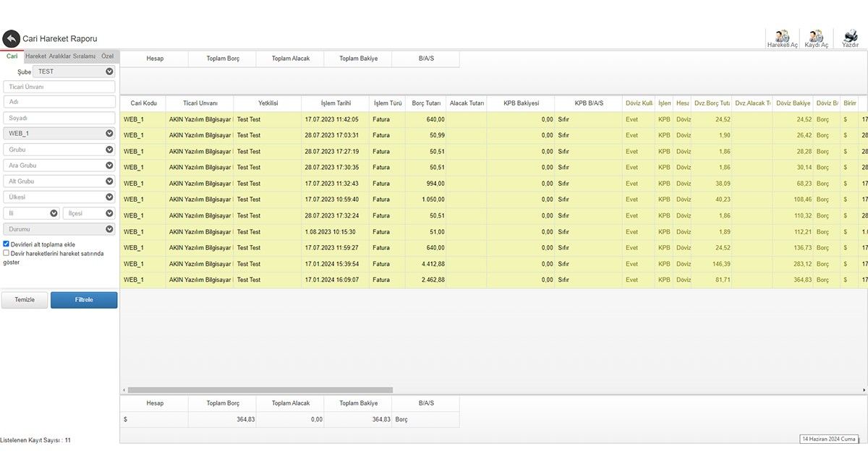This screenshot has height=472, width=868.
Task: Click the Filtrele button
Action: (84, 300)
